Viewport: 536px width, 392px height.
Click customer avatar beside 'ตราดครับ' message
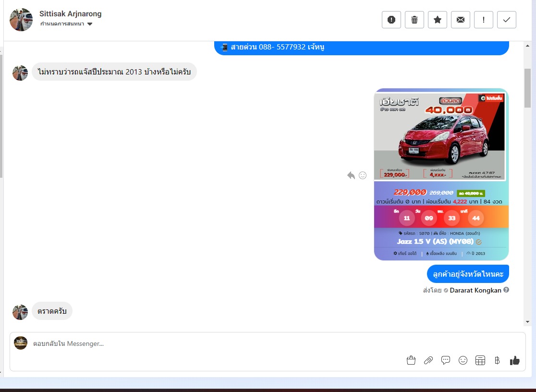click(x=20, y=312)
